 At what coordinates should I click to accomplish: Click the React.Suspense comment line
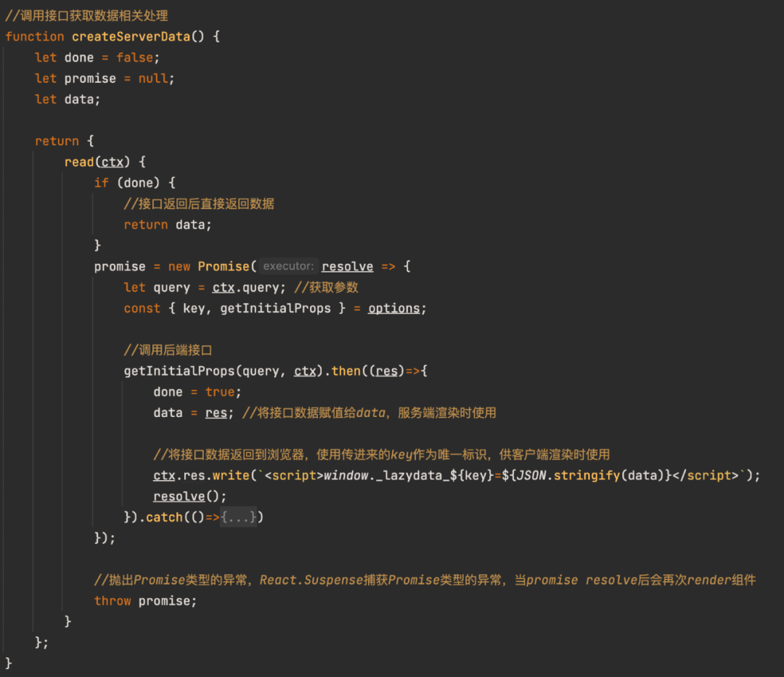click(x=425, y=580)
